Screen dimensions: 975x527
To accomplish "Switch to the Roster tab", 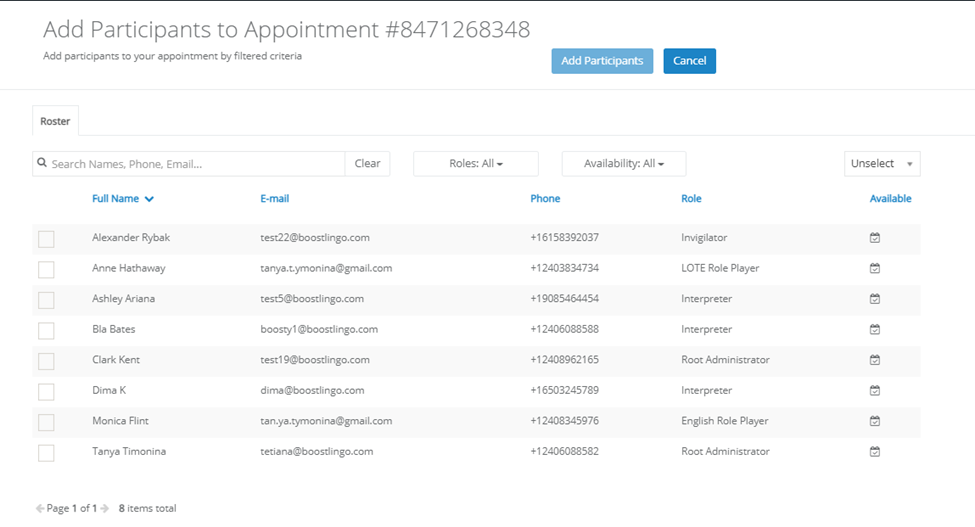I will click(55, 121).
